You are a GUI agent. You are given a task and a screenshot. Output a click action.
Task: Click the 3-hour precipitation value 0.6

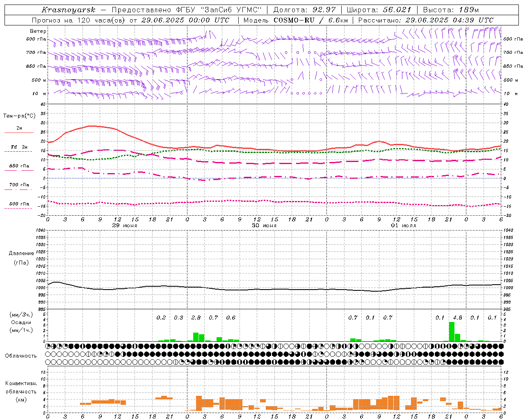tap(231, 317)
